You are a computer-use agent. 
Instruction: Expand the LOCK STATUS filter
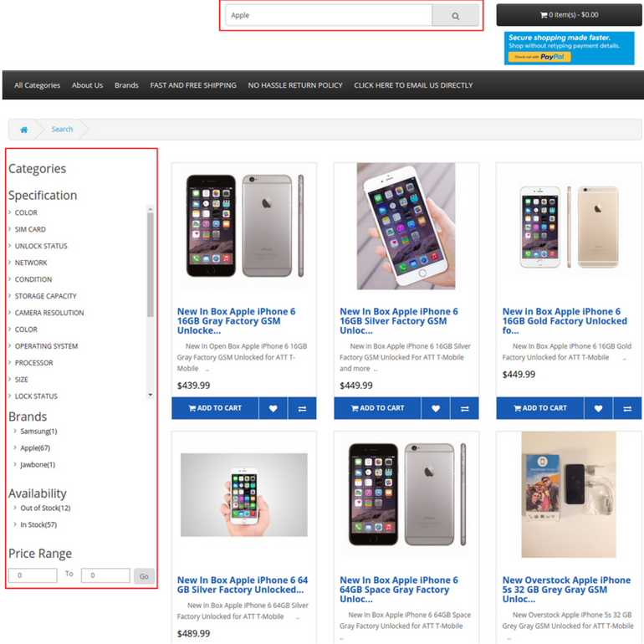36,396
